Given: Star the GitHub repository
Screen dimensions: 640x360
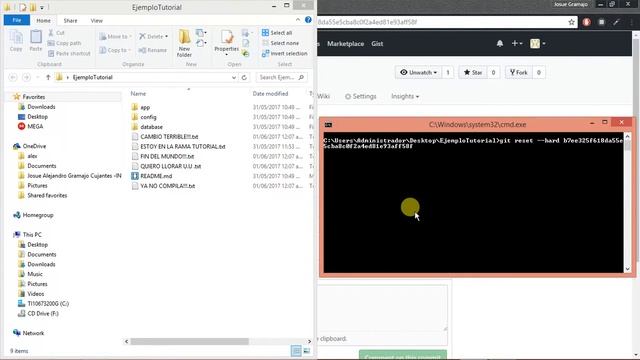Looking at the screenshot, I should [473, 72].
